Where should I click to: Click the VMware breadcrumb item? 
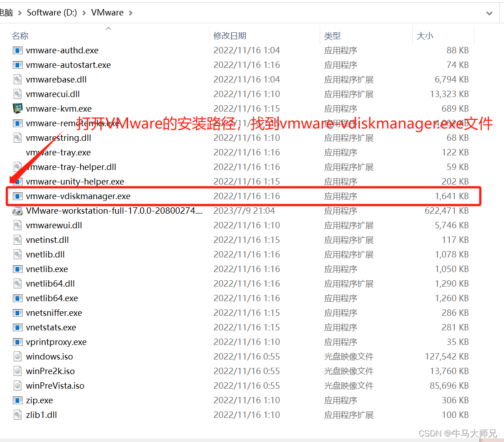(x=107, y=12)
